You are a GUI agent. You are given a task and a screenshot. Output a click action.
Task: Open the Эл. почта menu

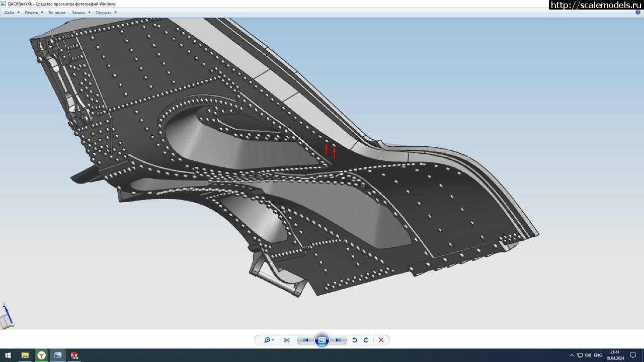coord(57,13)
